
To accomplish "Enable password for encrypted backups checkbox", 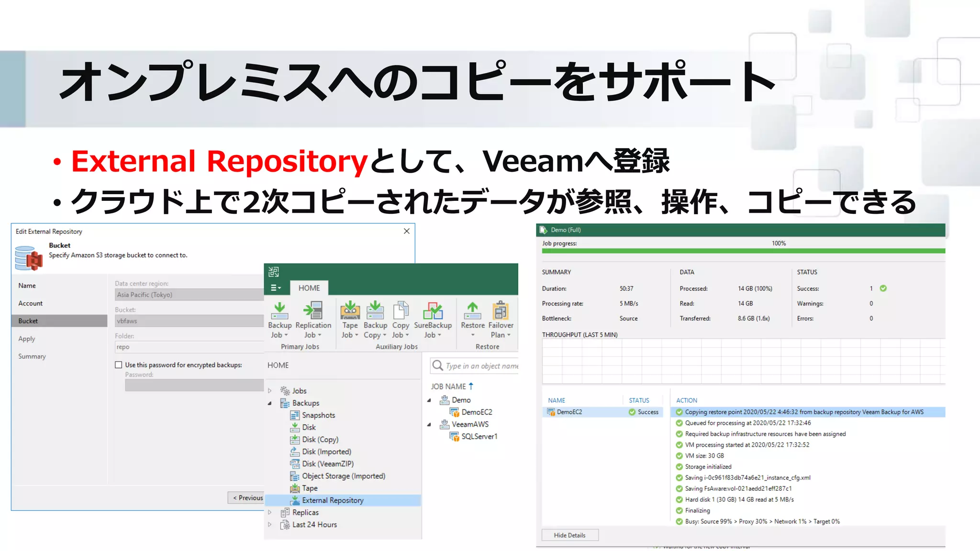I will coord(119,365).
